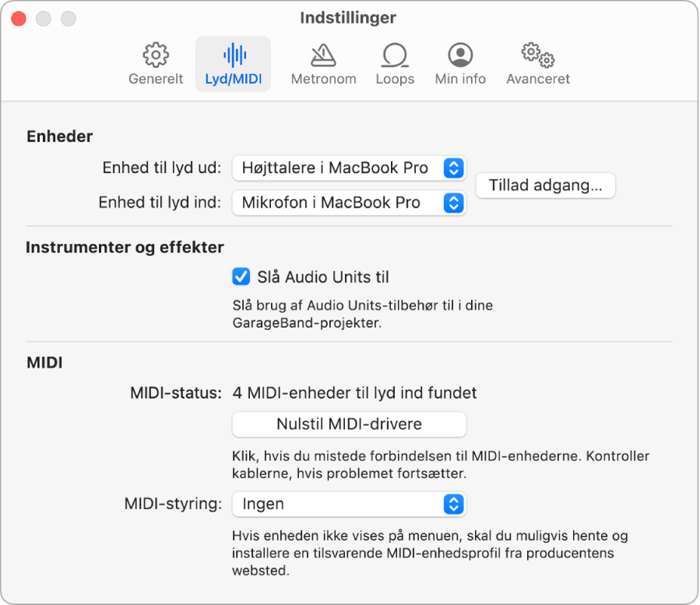This screenshot has width=700, height=605.
Task: Open the Loops icon pane
Action: (x=395, y=55)
